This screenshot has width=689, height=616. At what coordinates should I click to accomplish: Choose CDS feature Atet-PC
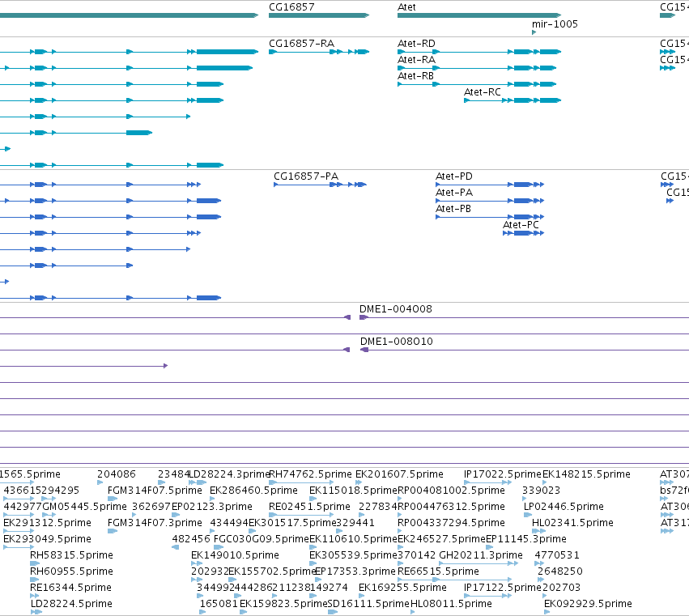coord(523,233)
